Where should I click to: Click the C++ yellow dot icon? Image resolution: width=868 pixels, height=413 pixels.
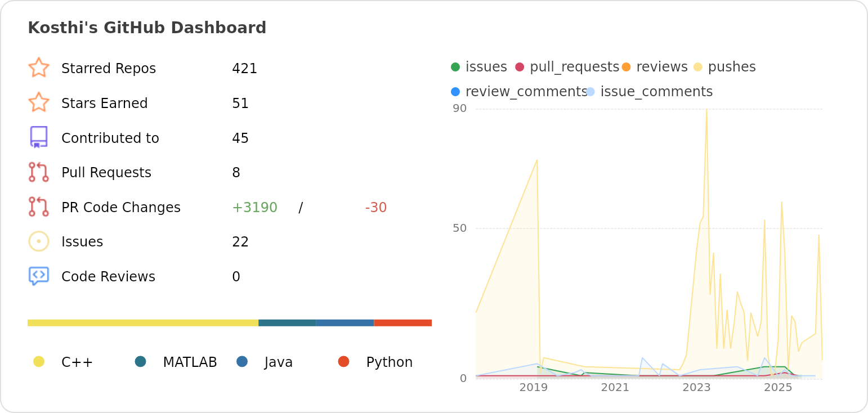(x=38, y=362)
